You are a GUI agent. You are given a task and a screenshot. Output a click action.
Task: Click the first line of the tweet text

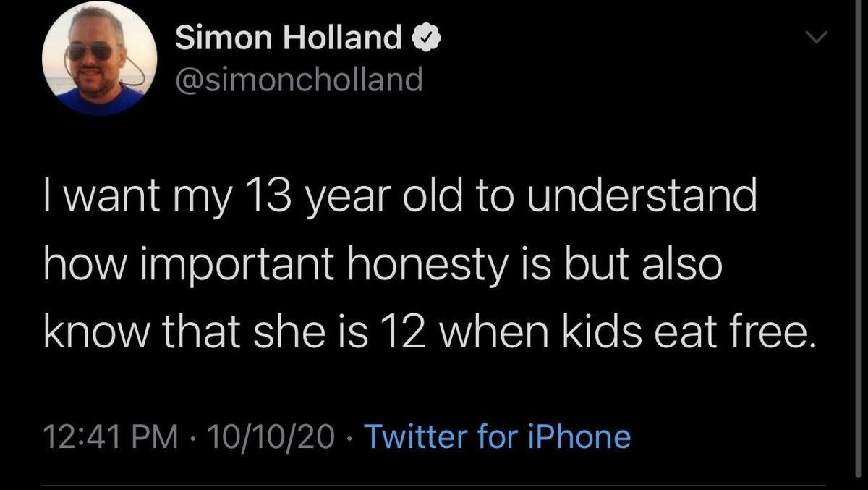(400, 197)
